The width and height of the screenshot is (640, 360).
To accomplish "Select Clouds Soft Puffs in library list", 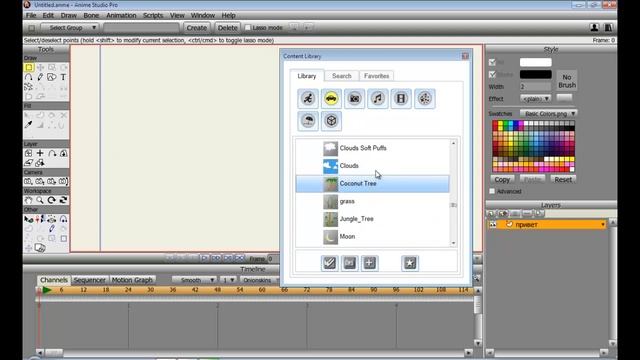I will coord(372,148).
